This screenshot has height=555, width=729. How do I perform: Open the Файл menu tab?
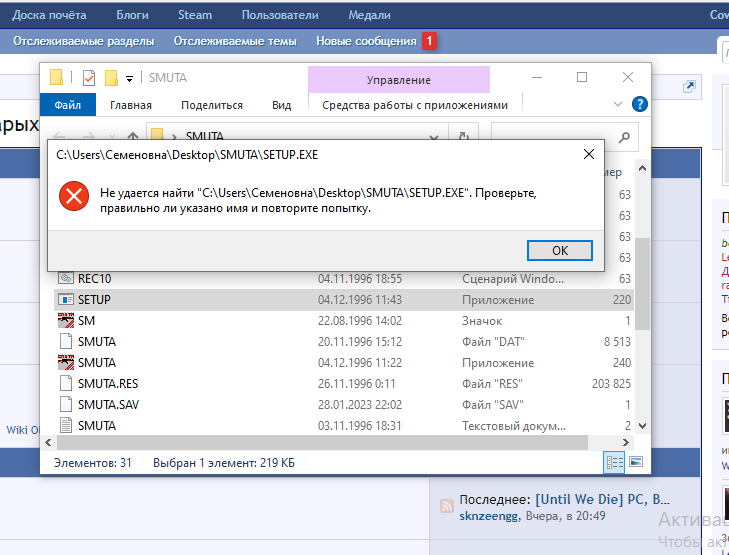coord(68,105)
